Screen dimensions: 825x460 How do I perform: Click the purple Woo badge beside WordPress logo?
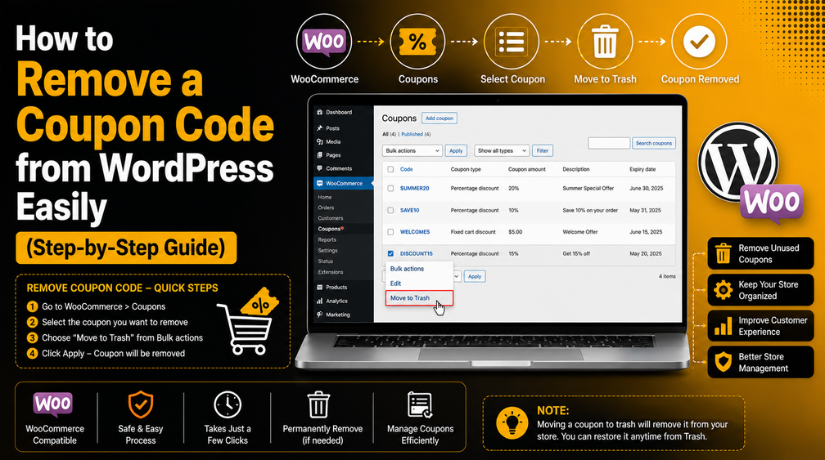771,202
